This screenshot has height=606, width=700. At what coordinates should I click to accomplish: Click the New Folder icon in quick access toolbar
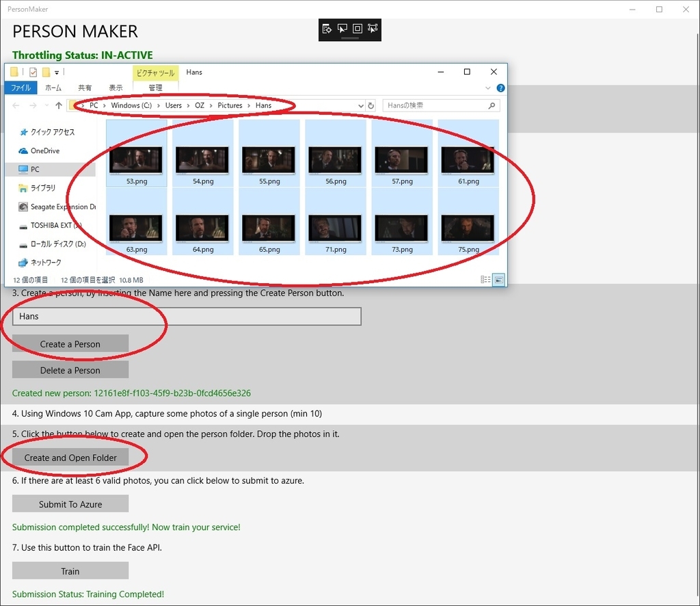point(46,72)
